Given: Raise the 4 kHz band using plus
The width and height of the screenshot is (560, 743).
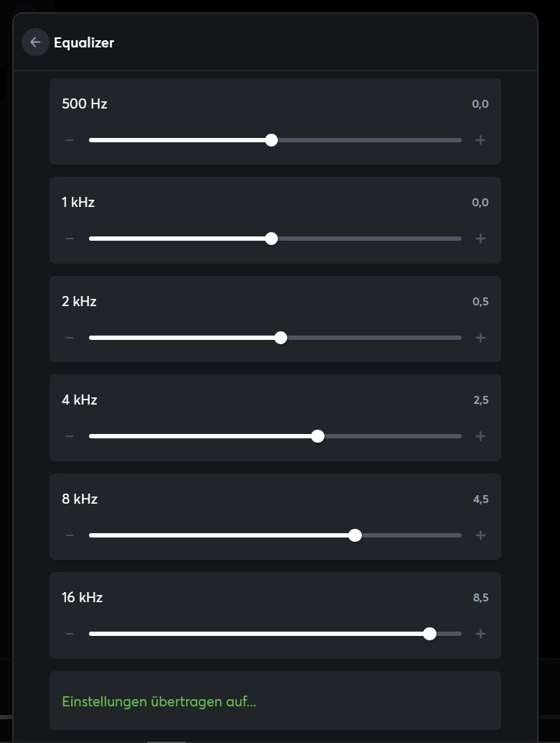Looking at the screenshot, I should point(481,436).
